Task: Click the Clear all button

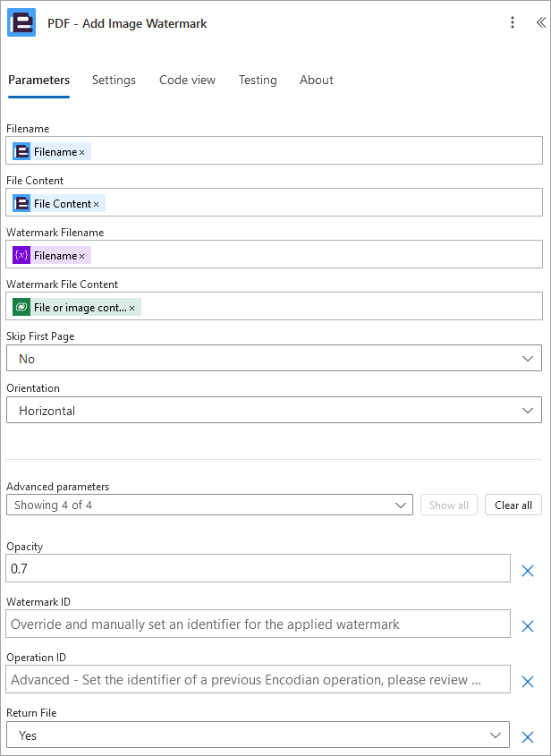Action: (513, 505)
